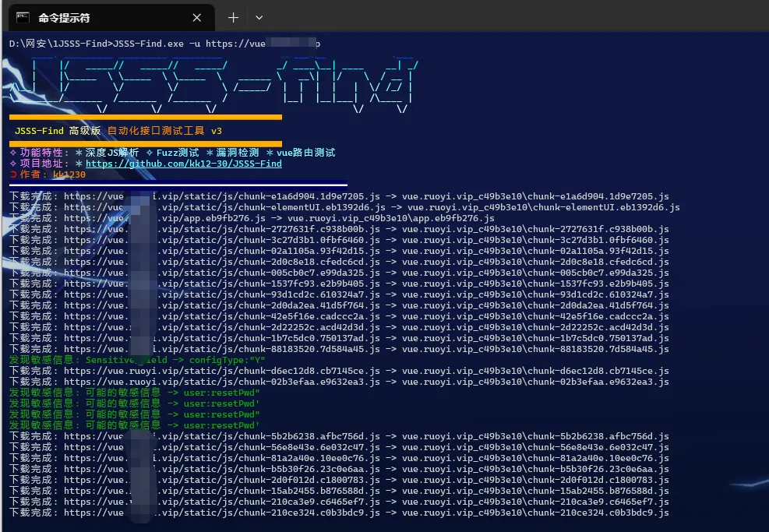Click the chunk-d6ec12d8.cb7145ce.js download line
769x532 pixels.
tap(339, 371)
